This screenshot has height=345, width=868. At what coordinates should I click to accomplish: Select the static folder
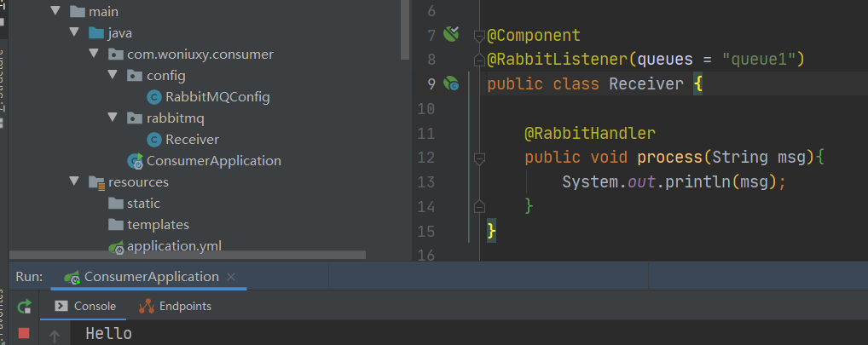[x=143, y=204]
